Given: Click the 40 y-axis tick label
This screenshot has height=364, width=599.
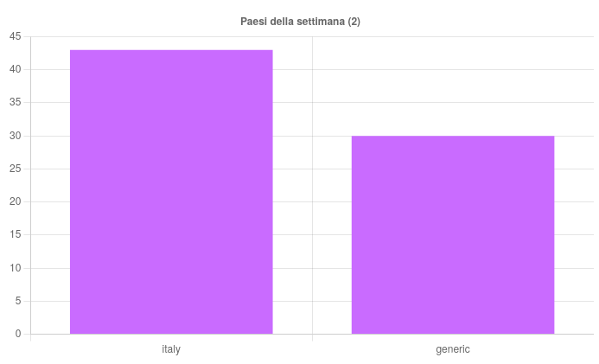Looking at the screenshot, I should pos(16,69).
